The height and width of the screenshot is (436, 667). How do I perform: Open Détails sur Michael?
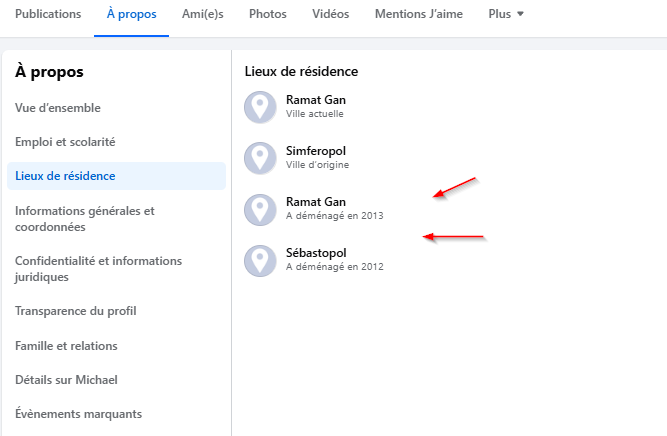[x=66, y=379]
